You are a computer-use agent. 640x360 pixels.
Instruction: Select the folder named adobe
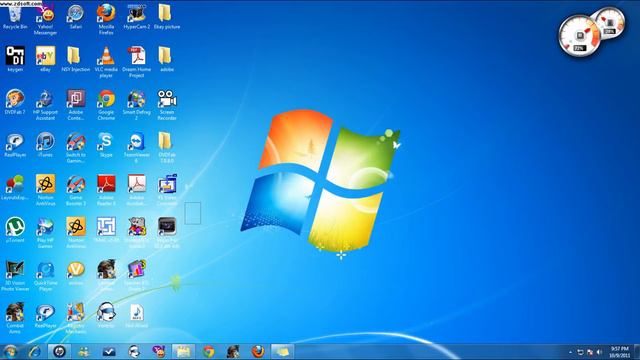[x=167, y=59]
